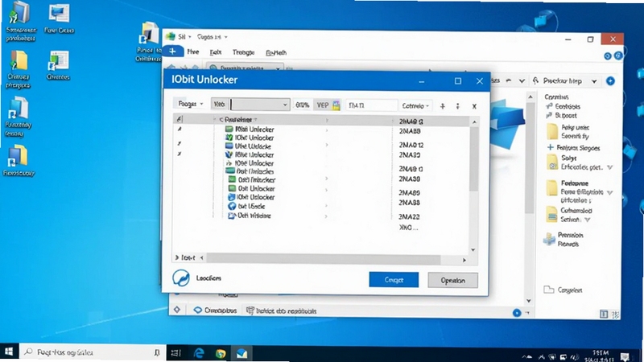Open the computer icon on the desktop

[19, 14]
